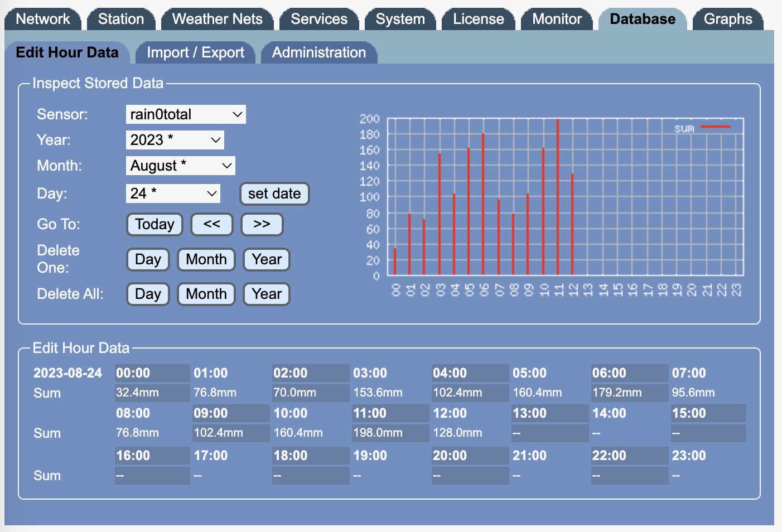782x532 pixels.
Task: Switch to the Administration sub-tab
Action: coord(319,52)
